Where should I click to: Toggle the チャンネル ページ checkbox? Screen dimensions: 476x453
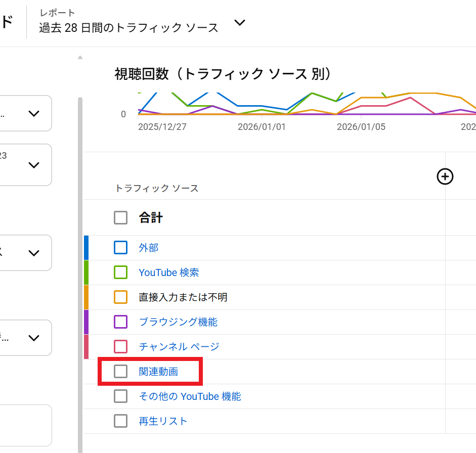(x=120, y=347)
